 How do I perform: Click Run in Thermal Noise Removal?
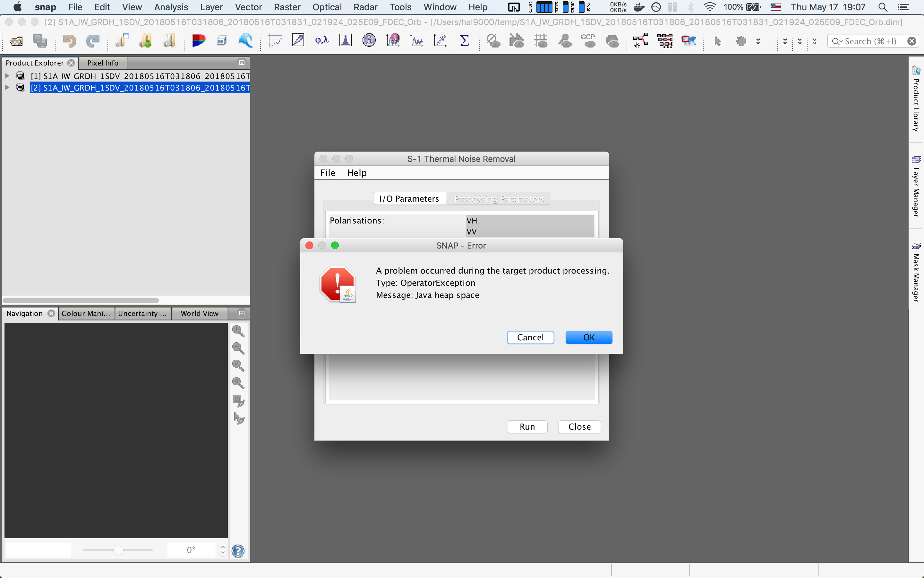coord(527,427)
